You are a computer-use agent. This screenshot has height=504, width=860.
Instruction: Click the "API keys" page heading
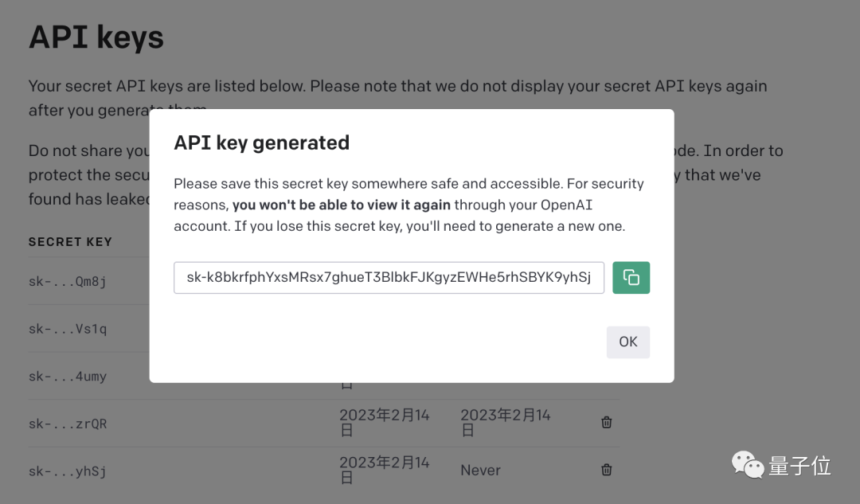pos(96,37)
